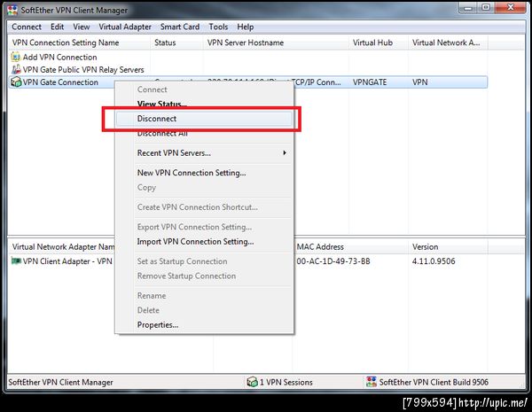Open the View menu
Image resolution: width=532 pixels, height=412 pixels.
[x=82, y=27]
